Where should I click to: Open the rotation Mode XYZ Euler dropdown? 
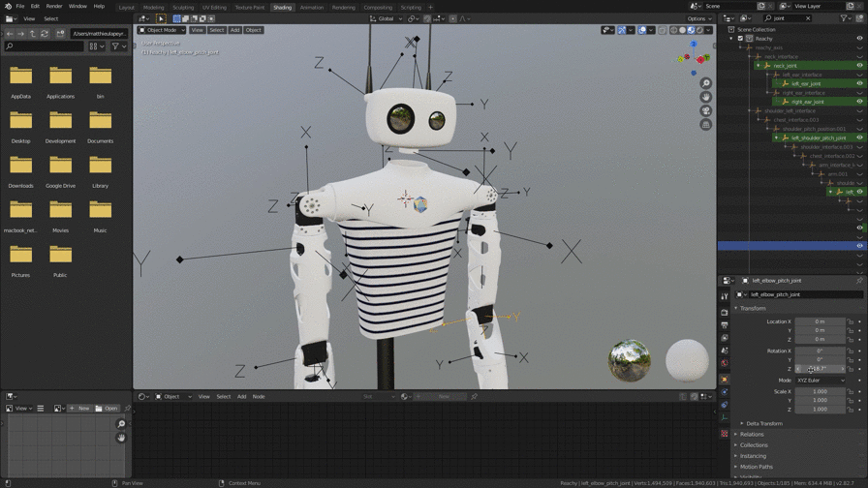821,381
